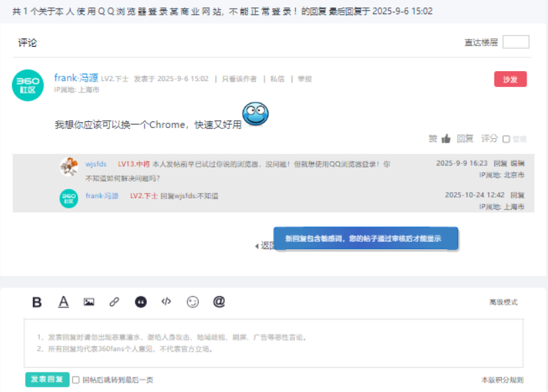
Task: Open the insert image tool
Action: [89, 302]
